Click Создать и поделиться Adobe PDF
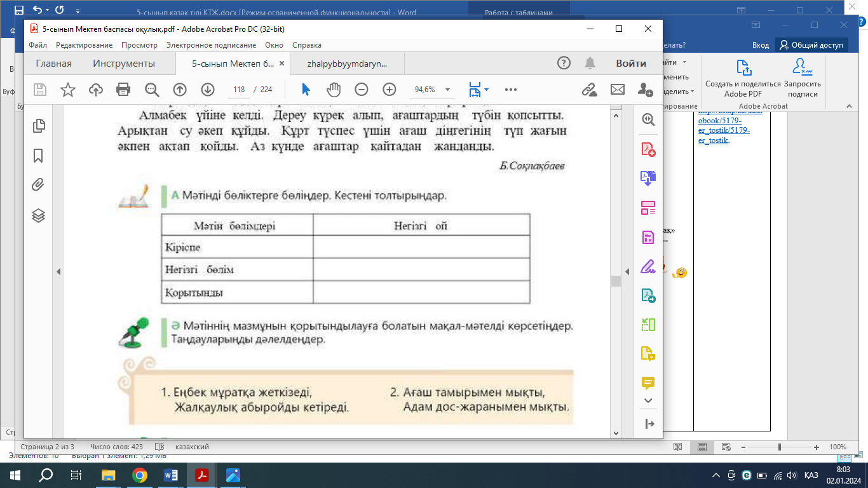 click(x=743, y=78)
